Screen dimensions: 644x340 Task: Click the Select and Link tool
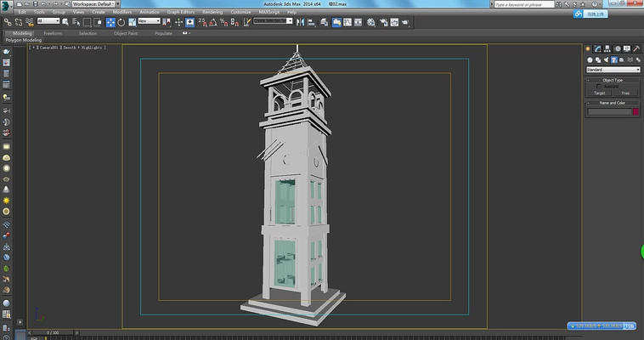pyautogui.click(x=8, y=21)
